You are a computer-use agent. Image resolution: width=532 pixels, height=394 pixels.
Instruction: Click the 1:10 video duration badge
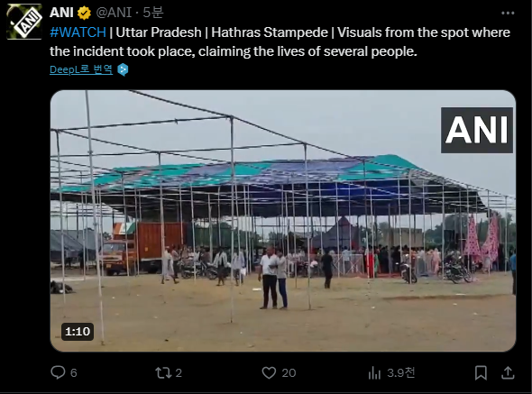click(78, 331)
